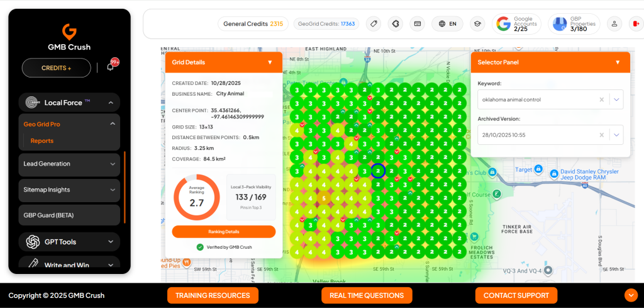Image resolution: width=644 pixels, height=308 pixels.
Task: Collapse the Grid Details panel
Action: [x=270, y=62]
